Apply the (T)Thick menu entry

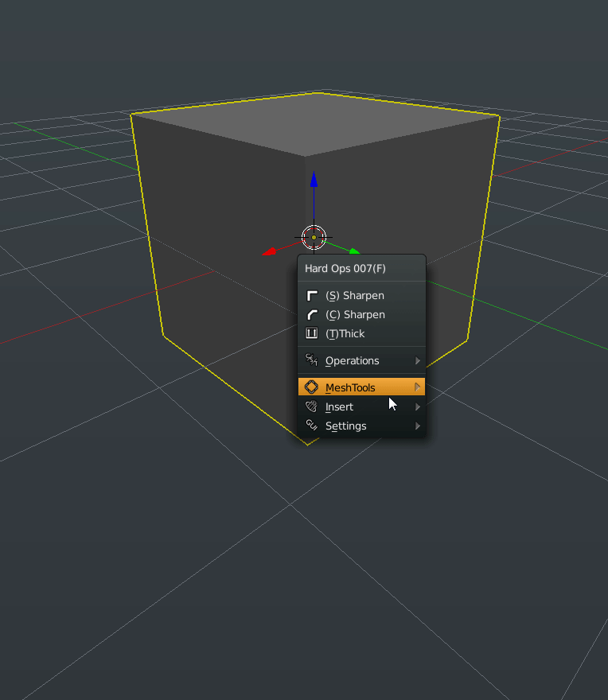coord(345,334)
